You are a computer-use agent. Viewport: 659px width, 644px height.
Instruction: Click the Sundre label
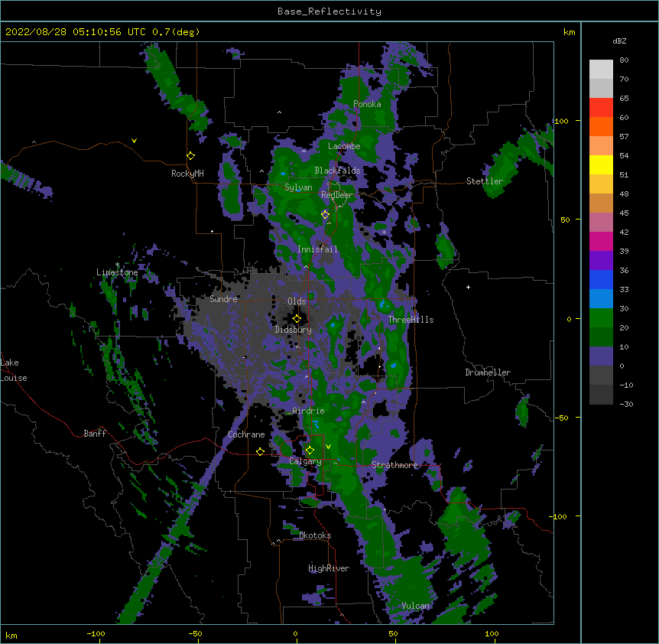[x=223, y=299]
